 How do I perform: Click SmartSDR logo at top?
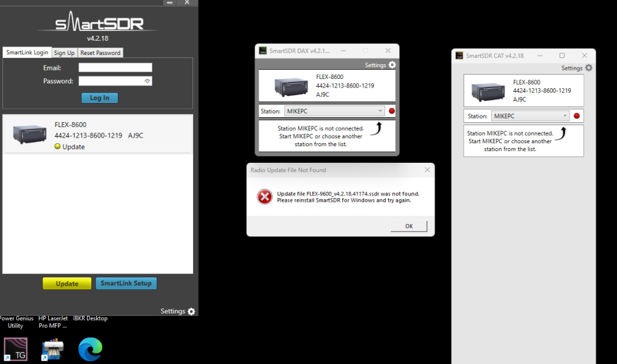point(99,22)
